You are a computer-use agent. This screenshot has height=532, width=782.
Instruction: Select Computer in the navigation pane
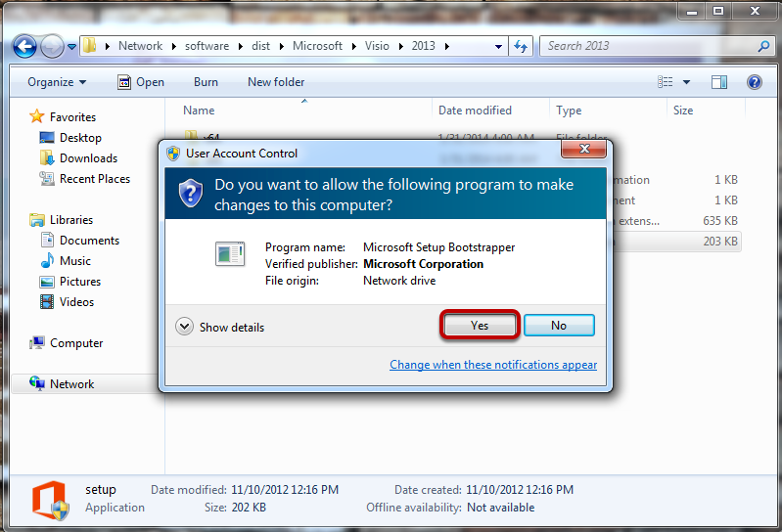[76, 343]
